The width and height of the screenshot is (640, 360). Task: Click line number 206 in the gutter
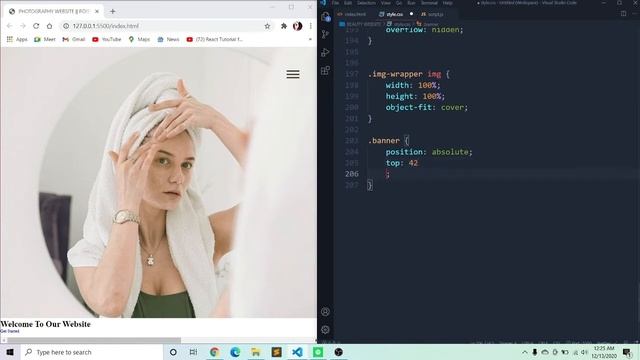[352, 174]
